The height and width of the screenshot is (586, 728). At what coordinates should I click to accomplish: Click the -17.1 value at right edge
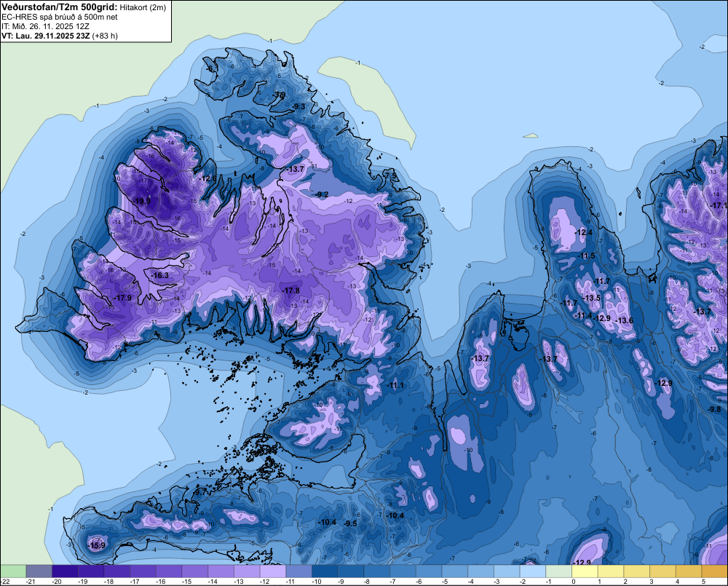pos(719,205)
